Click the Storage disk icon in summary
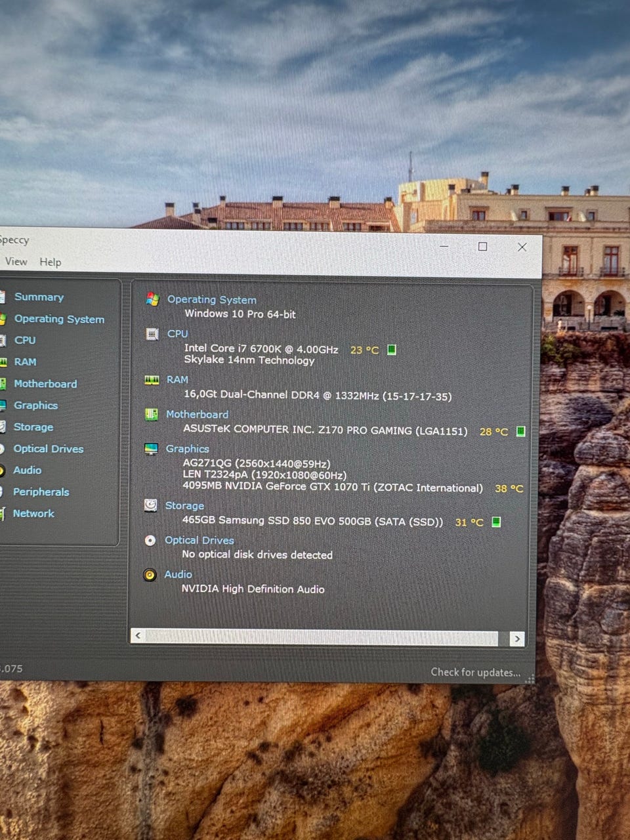 [x=151, y=505]
